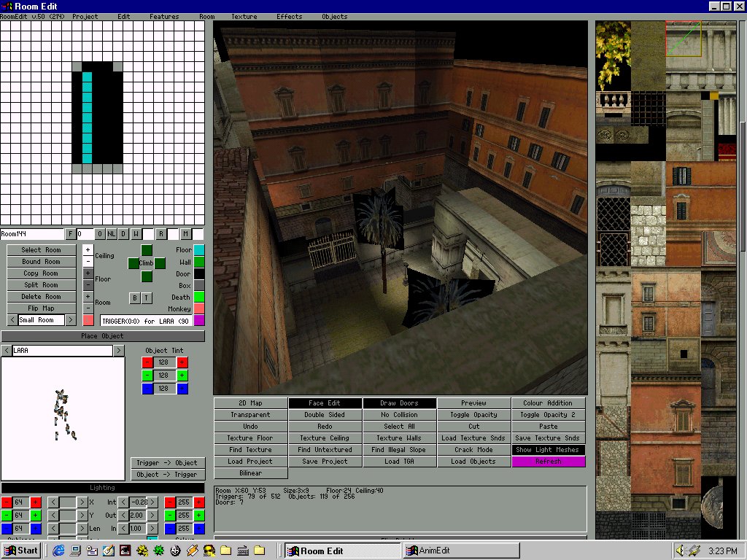This screenshot has width=747, height=560.
Task: Click the volume speaker tray icon
Action: click(680, 551)
